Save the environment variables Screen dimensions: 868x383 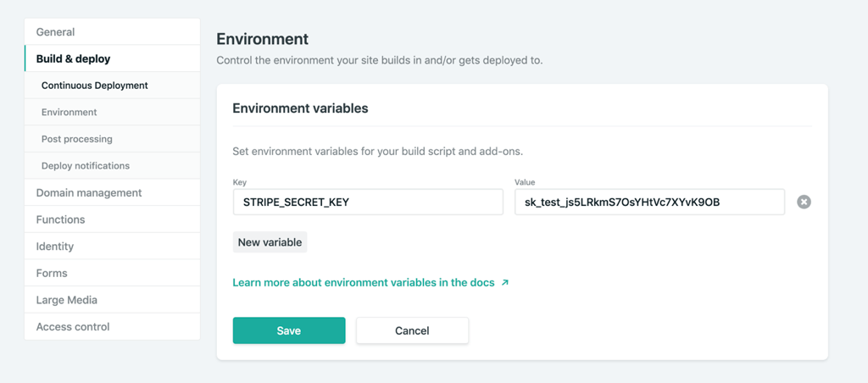(x=289, y=330)
